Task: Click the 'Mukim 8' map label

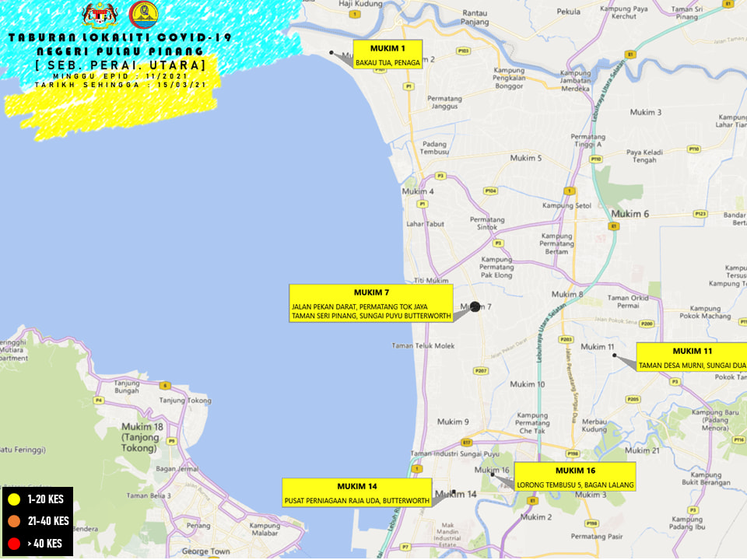Action: 567,294
